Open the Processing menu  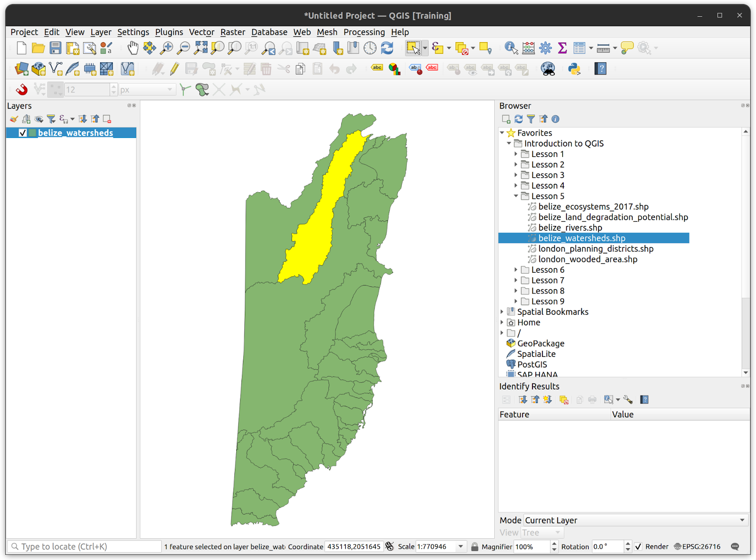pos(364,32)
